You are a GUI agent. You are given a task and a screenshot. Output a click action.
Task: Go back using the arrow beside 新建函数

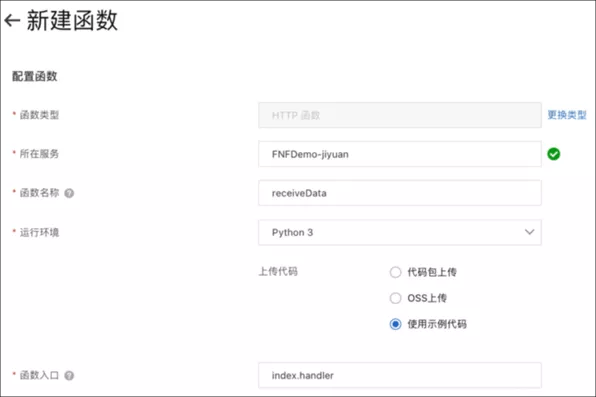click(x=12, y=21)
